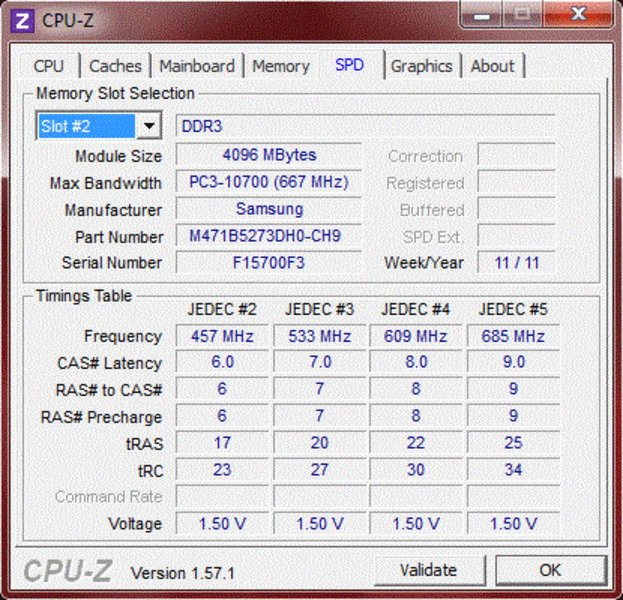Click the Version 1.57.1 text
Viewport: 623px width, 600px height.
[183, 573]
